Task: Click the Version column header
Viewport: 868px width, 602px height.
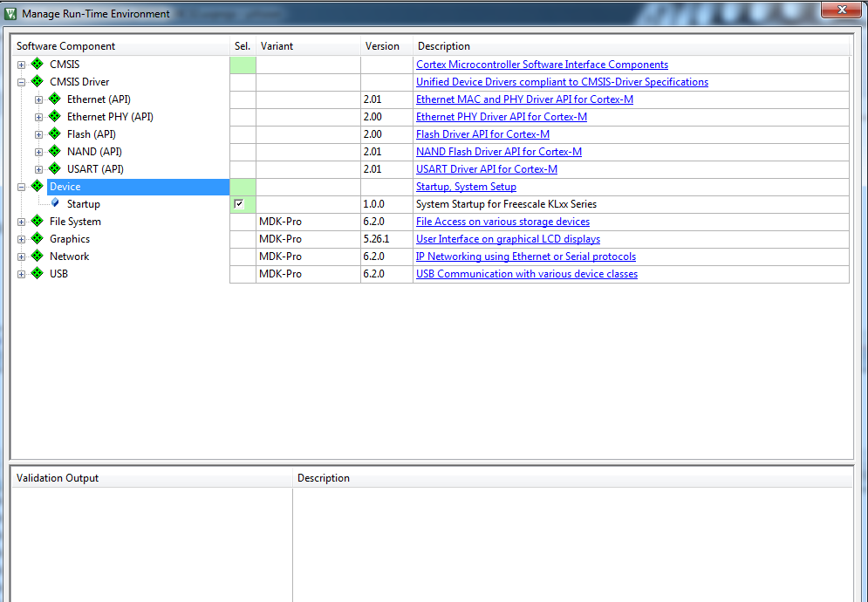Action: tap(386, 46)
